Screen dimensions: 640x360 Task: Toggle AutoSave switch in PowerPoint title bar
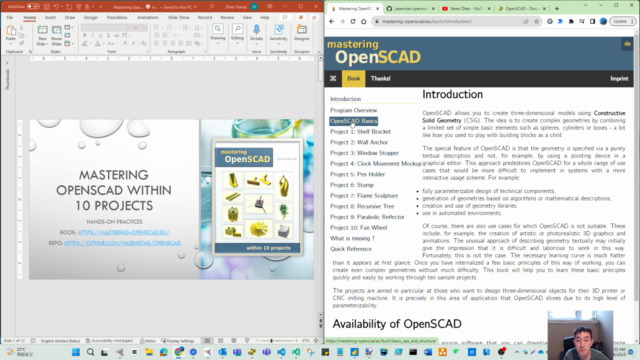click(33, 7)
